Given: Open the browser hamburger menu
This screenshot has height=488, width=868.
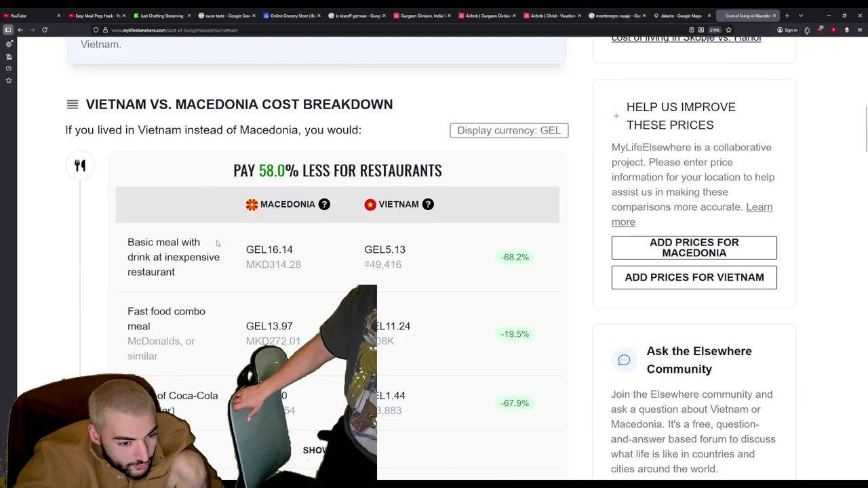Looking at the screenshot, I should [x=860, y=30].
